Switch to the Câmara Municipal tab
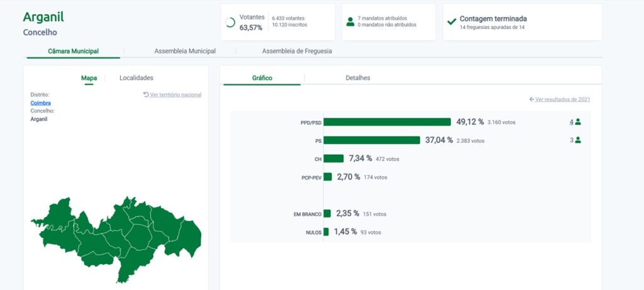Viewport: 644px width, 290px height. [73, 51]
